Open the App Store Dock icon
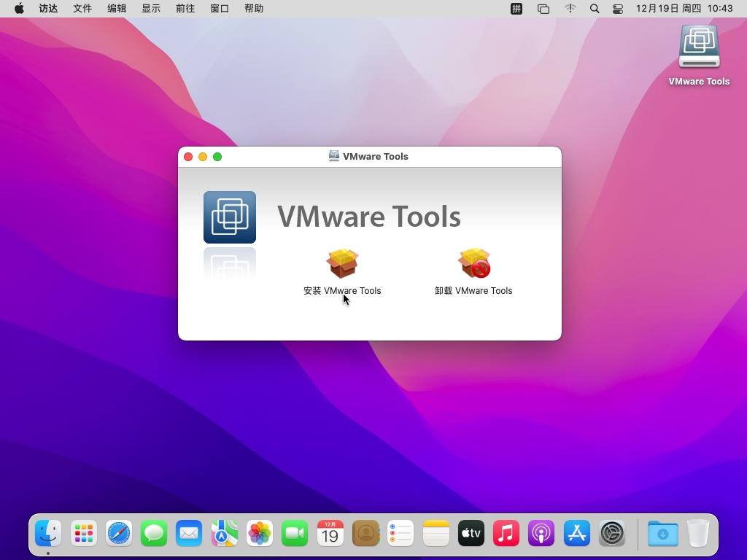 (576, 534)
